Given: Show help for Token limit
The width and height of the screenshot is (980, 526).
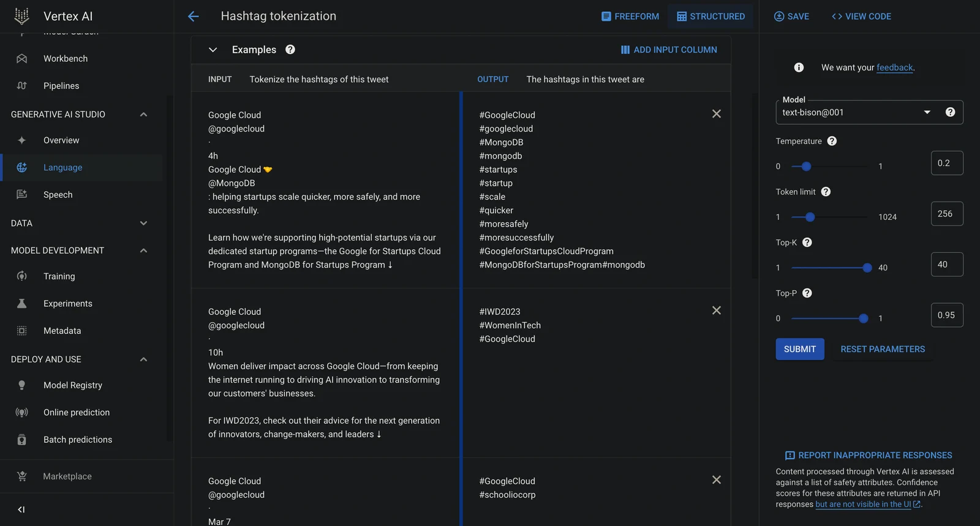Looking at the screenshot, I should pyautogui.click(x=826, y=192).
